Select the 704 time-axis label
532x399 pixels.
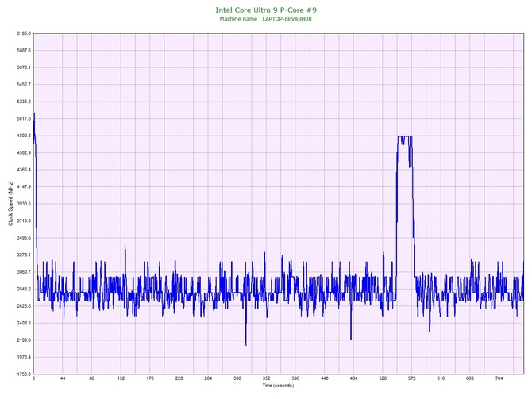tap(499, 378)
